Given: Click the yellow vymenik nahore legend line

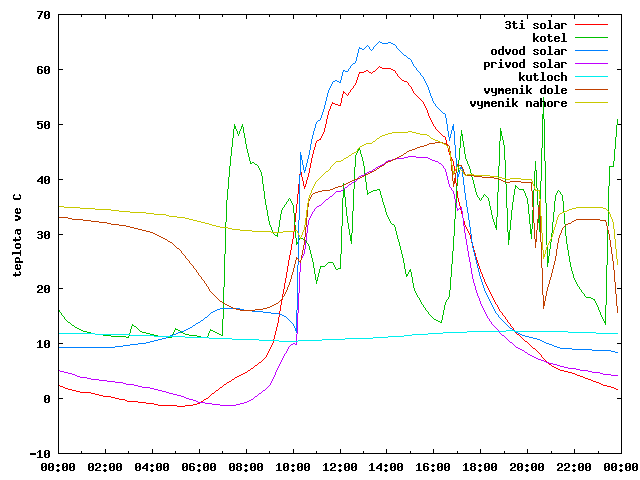Looking at the screenshot, I should 591,103.
